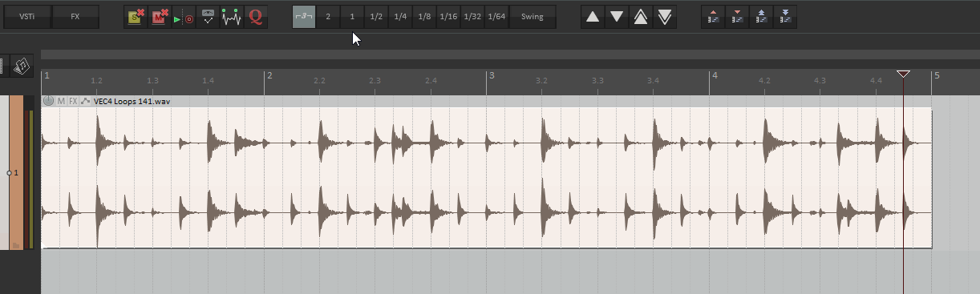Viewport: 980px width, 294px height.
Task: Click the double down triangle icon
Action: click(665, 17)
